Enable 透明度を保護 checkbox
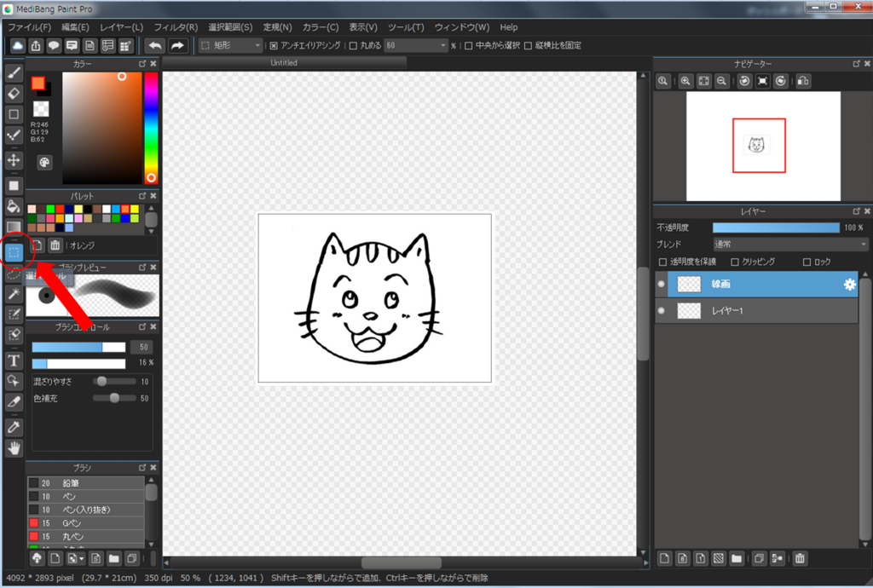The width and height of the screenshot is (873, 588). 662,262
